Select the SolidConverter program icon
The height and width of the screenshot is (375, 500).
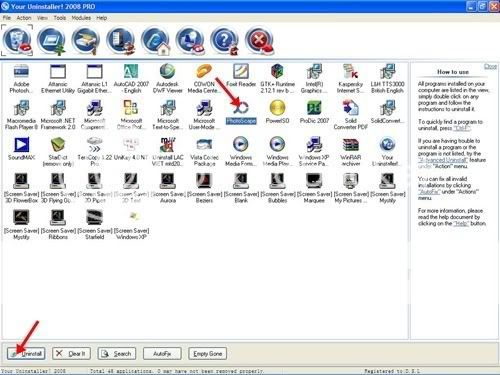(x=387, y=107)
